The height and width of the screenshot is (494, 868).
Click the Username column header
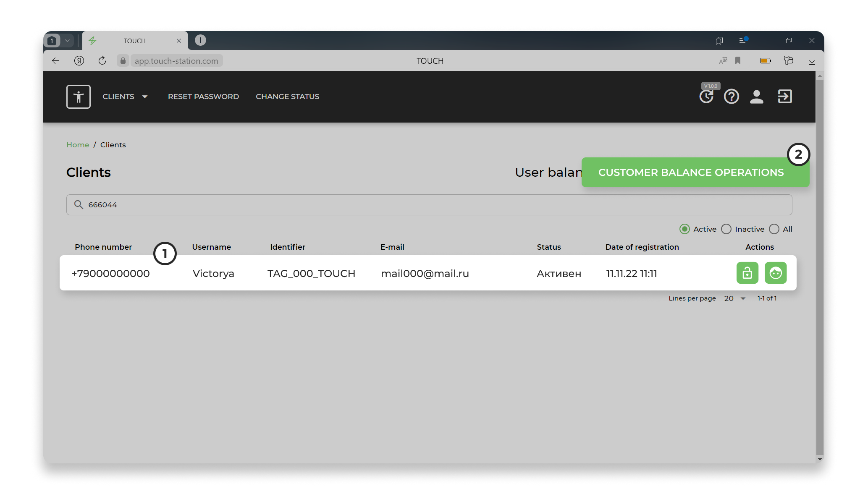(211, 247)
